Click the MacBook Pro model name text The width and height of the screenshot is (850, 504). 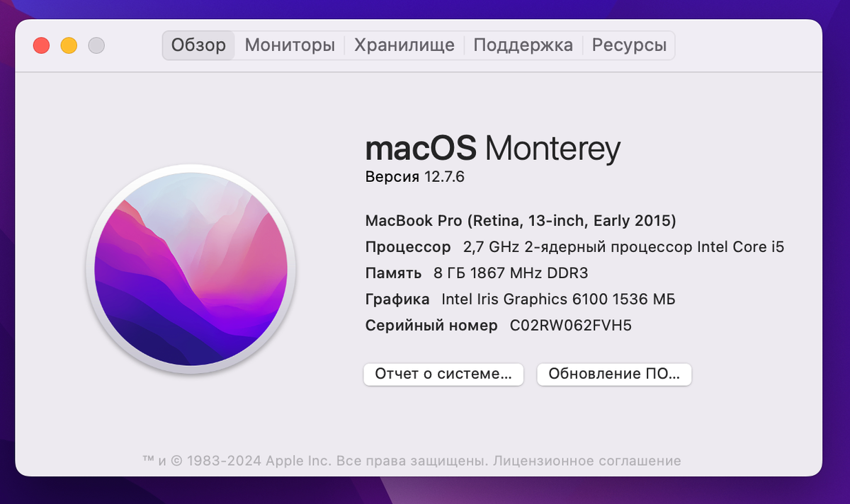pyautogui.click(x=521, y=221)
